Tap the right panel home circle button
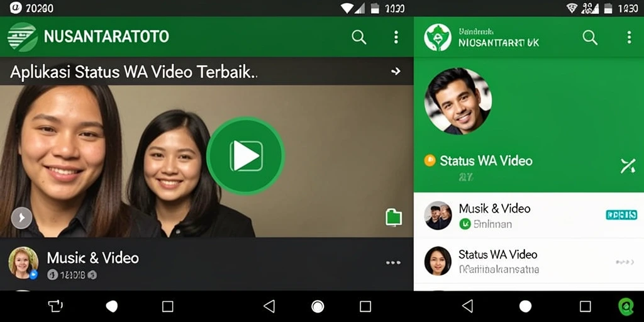Image resolution: width=644 pixels, height=322 pixels. coord(525,306)
